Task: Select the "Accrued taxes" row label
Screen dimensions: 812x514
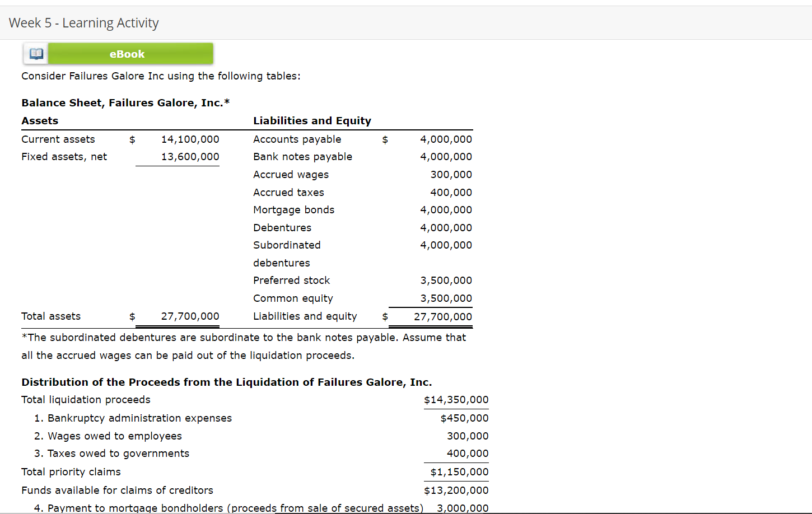Action: 288,193
